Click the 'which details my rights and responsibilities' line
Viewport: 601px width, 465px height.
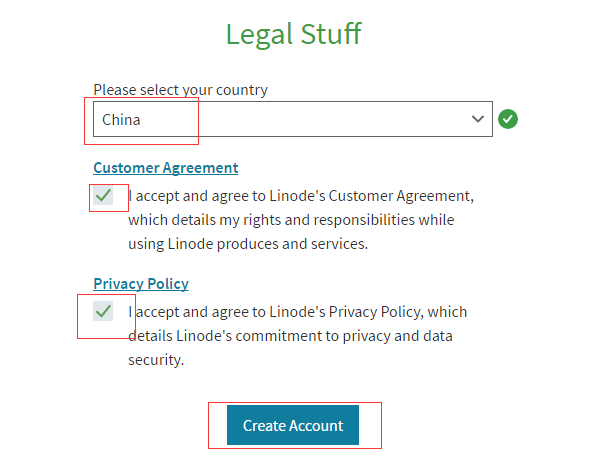290,219
